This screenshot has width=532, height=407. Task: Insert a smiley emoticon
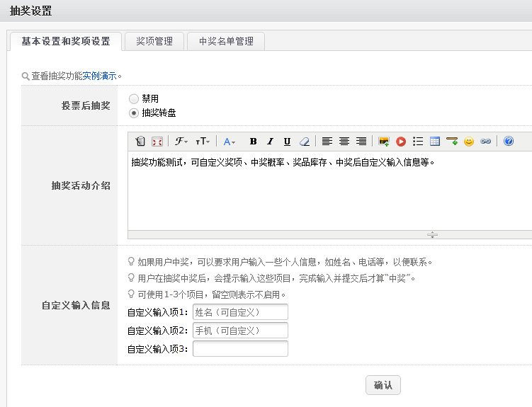469,142
